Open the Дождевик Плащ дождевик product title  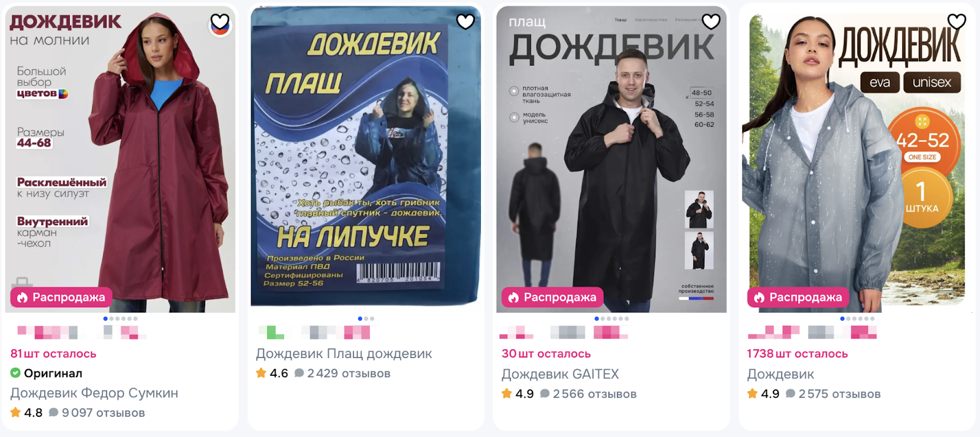click(344, 354)
